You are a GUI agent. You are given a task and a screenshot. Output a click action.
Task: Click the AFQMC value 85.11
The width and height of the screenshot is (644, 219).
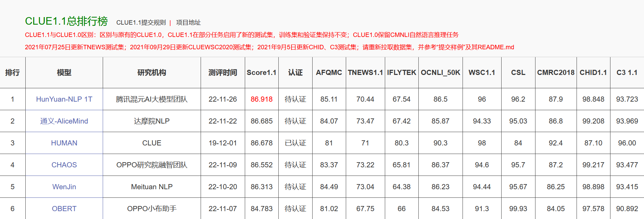pyautogui.click(x=329, y=99)
